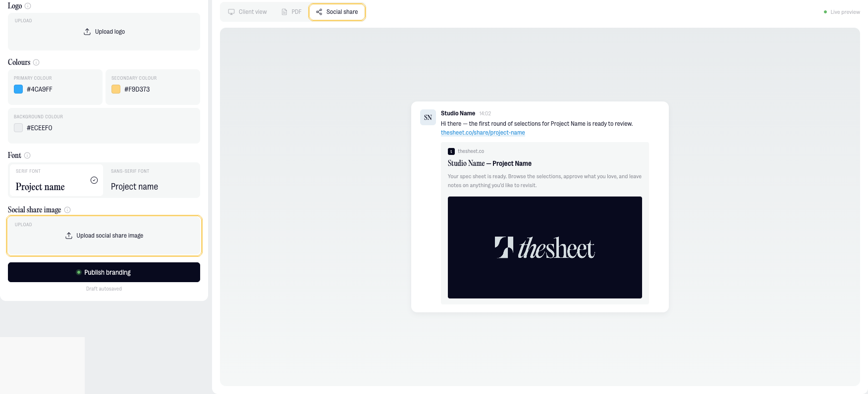Click thesheet logo preview image
Viewport: 868px width, 394px height.
pos(545,247)
